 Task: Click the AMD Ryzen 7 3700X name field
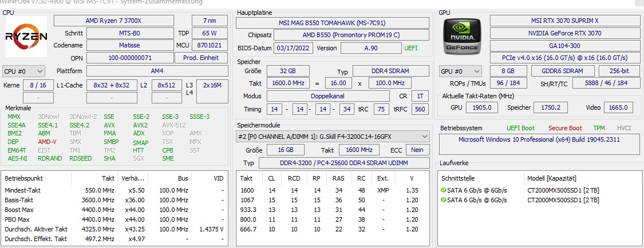[x=114, y=21]
